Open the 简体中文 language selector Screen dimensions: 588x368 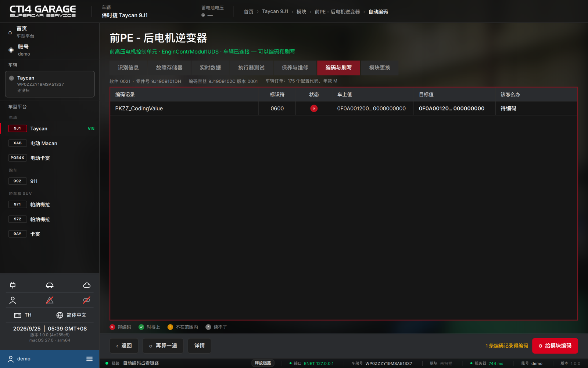[x=71, y=315]
